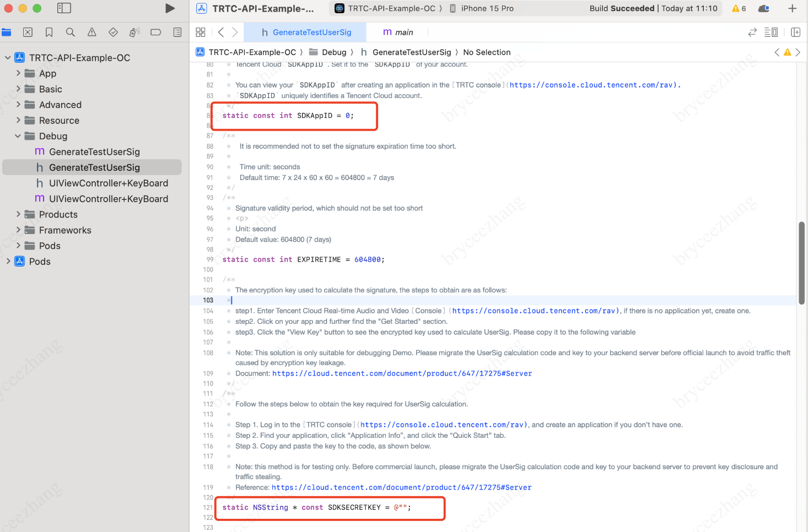Toggle the navigator sidebar visibility
808x532 pixels.
point(64,8)
